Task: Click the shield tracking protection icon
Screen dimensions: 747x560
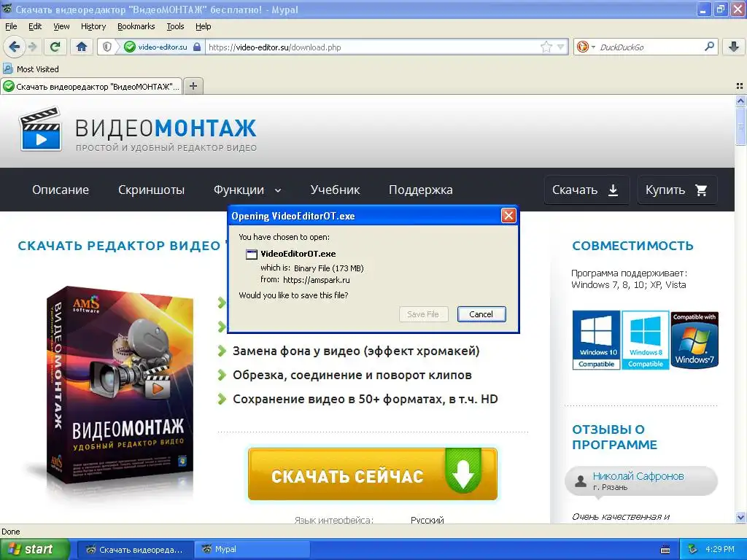Action: [107, 47]
